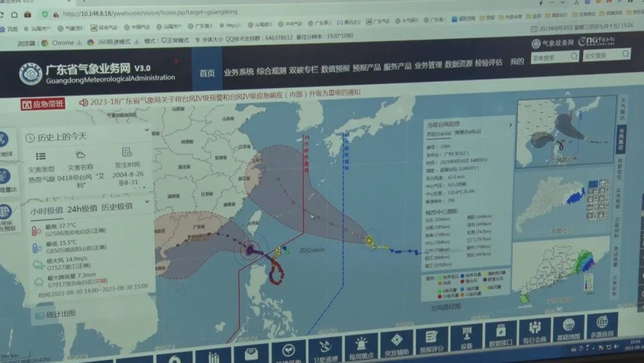This screenshot has width=644, height=363.
Task: Click the Guangdong Meteorological logo emblem
Action: pos(30,74)
